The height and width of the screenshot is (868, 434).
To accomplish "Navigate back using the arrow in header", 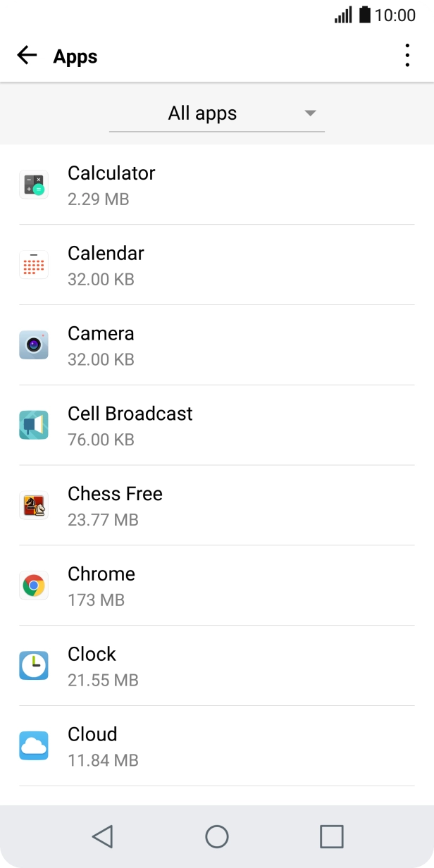I will point(27,55).
